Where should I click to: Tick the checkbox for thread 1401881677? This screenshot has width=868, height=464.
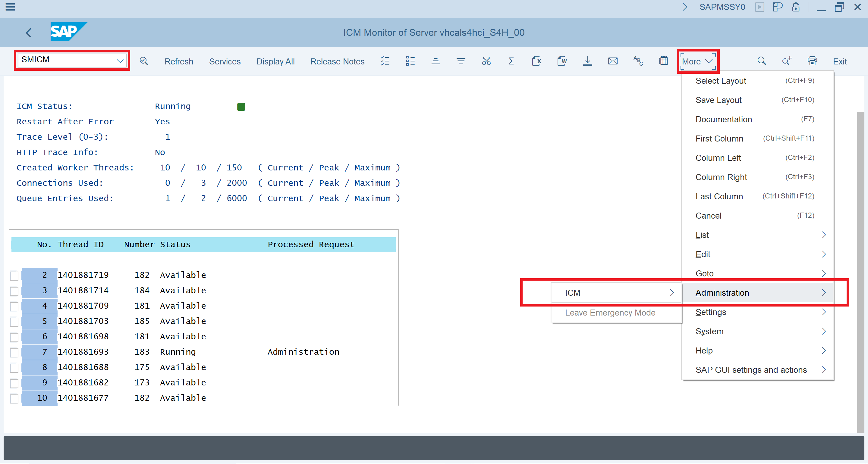tap(14, 399)
